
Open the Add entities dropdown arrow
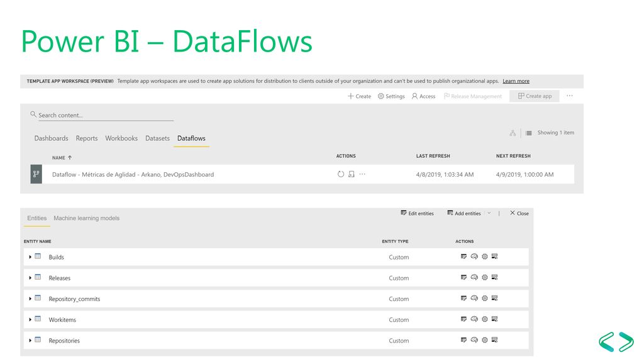489,214
